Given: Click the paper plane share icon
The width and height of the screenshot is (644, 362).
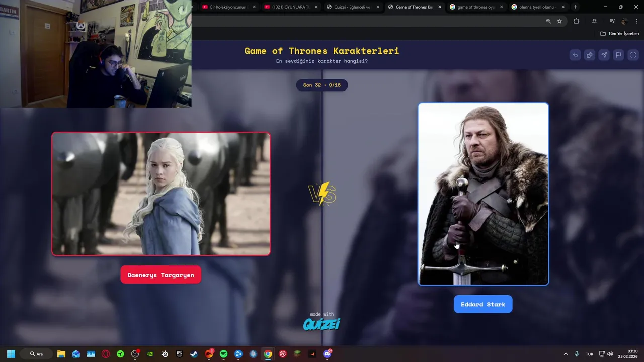Looking at the screenshot, I should point(604,55).
